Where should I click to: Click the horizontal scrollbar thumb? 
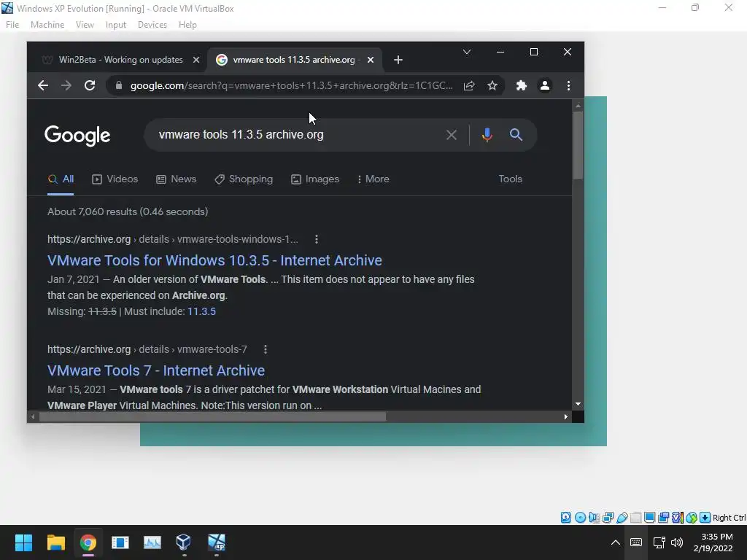(212, 416)
